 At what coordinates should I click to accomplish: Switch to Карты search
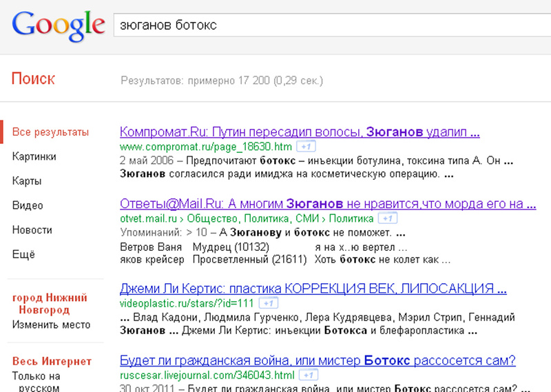tap(27, 180)
